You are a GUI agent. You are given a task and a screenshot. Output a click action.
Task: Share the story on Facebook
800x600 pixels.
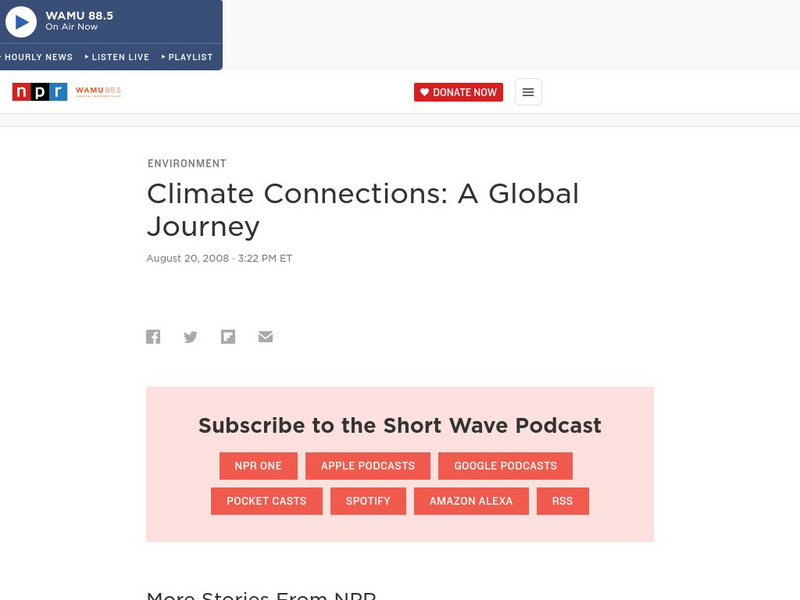click(x=154, y=337)
